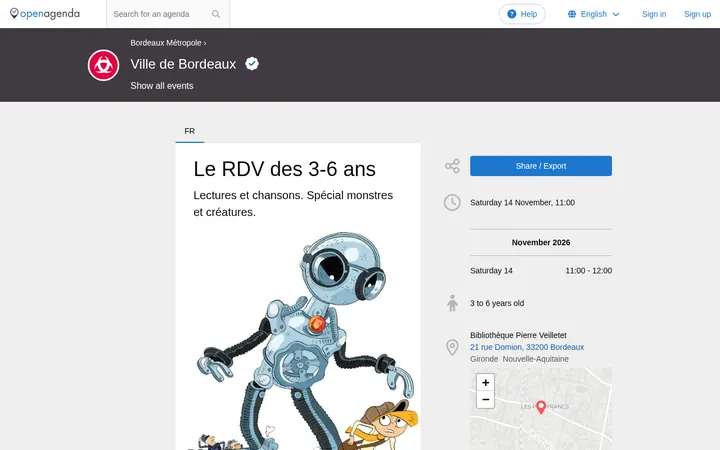
Task: Open the 21 rue Domion, 33200 Bordeaux link
Action: click(527, 347)
